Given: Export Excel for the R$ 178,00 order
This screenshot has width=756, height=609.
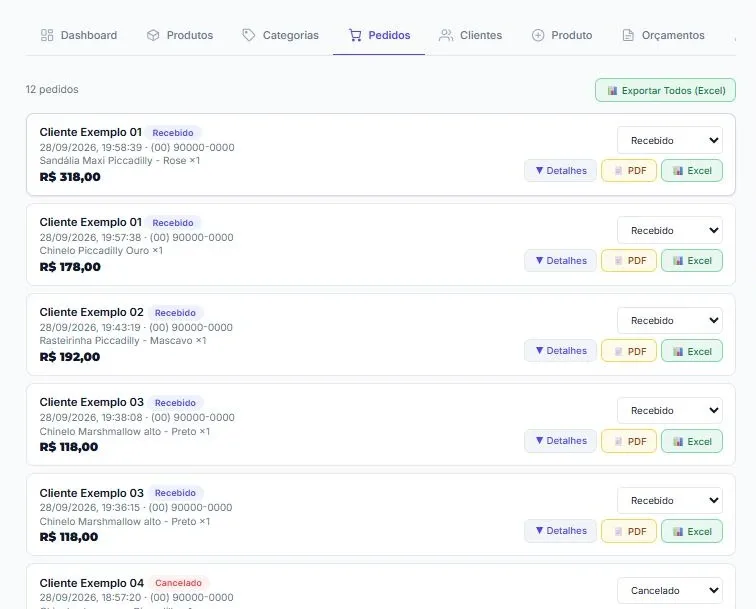Looking at the screenshot, I should coord(692,261).
